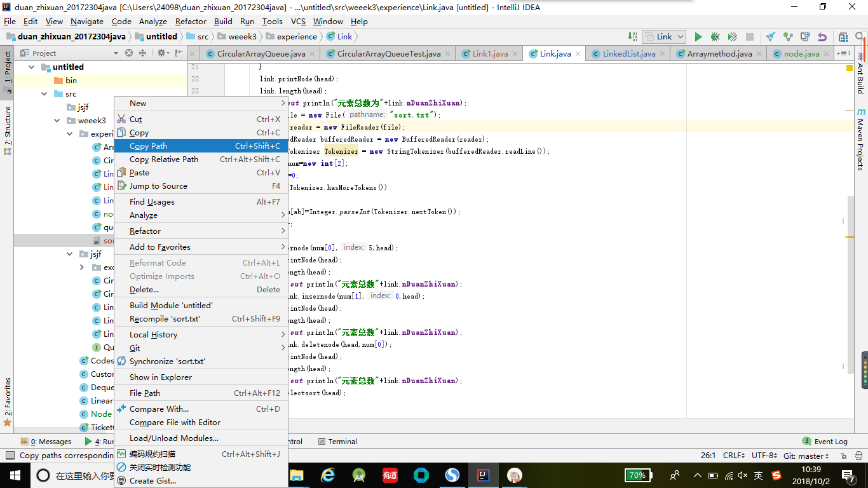Close the Link.java editor tab
The width and height of the screenshot is (868, 488).
point(578,54)
